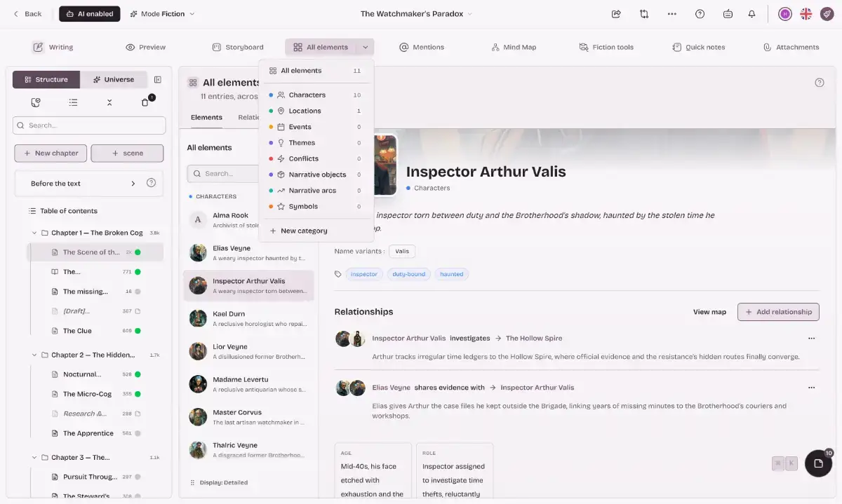Collapse Chapter 2 — The Hidden chapter
The height and width of the screenshot is (504, 842).
point(34,355)
